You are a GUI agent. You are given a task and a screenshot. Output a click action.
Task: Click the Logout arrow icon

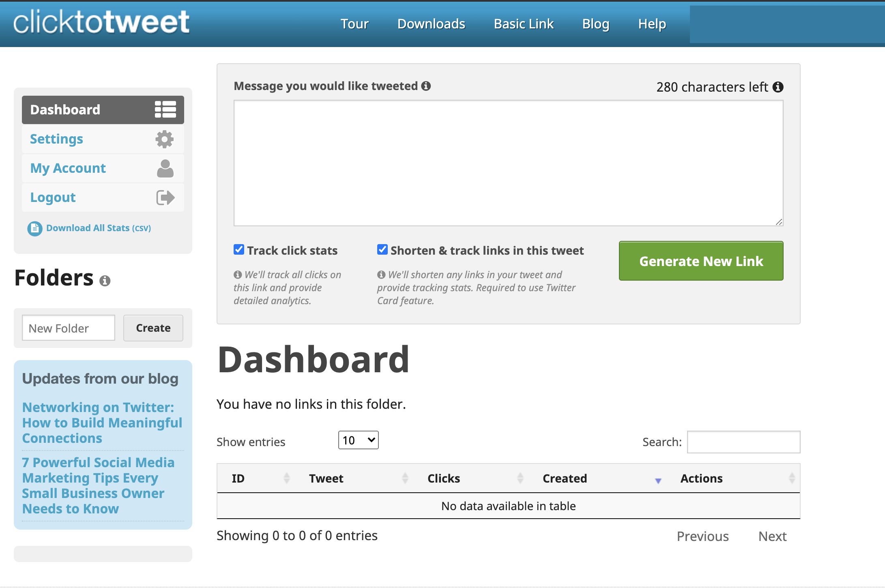pyautogui.click(x=165, y=197)
